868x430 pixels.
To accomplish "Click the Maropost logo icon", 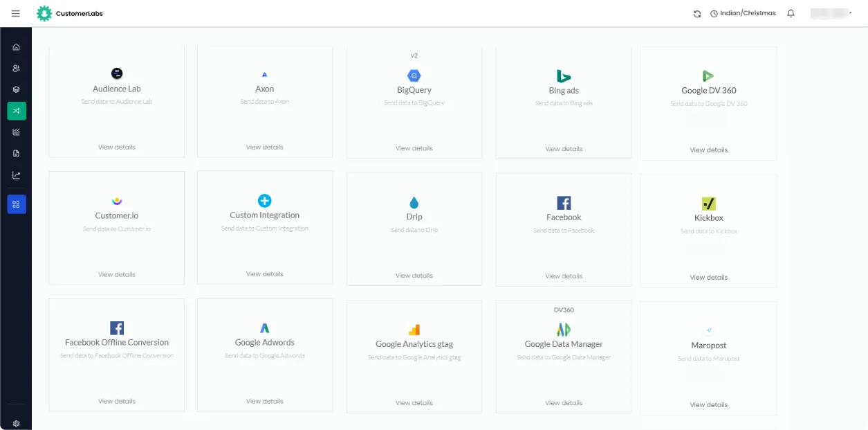I will (x=709, y=331).
